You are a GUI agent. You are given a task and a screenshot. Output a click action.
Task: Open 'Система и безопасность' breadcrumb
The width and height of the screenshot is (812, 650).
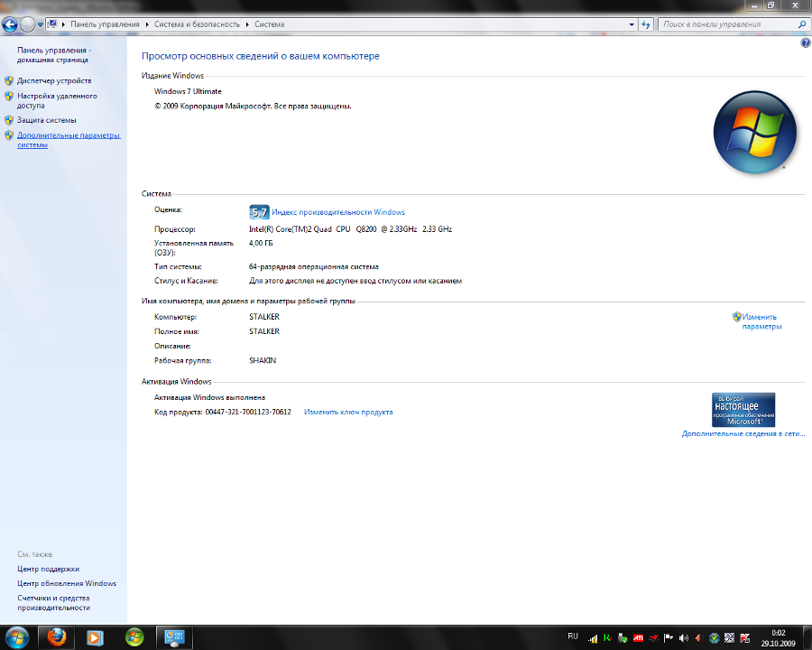197,24
